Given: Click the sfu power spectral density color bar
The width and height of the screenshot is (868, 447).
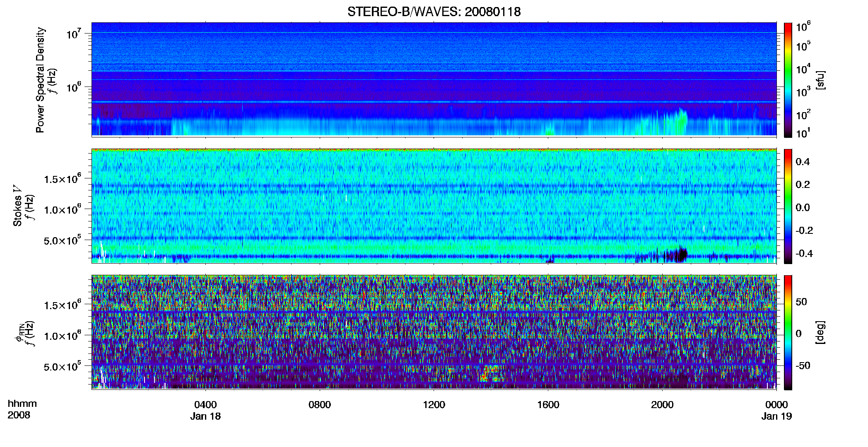Looking at the screenshot, I should [x=788, y=80].
